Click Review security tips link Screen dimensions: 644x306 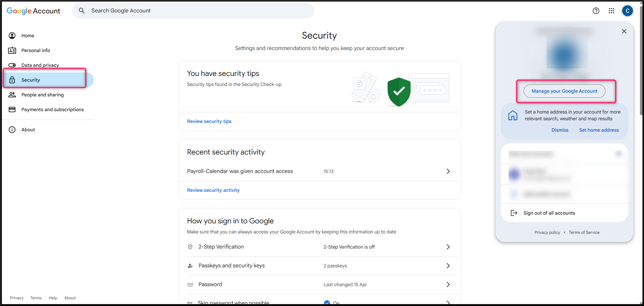tap(209, 121)
